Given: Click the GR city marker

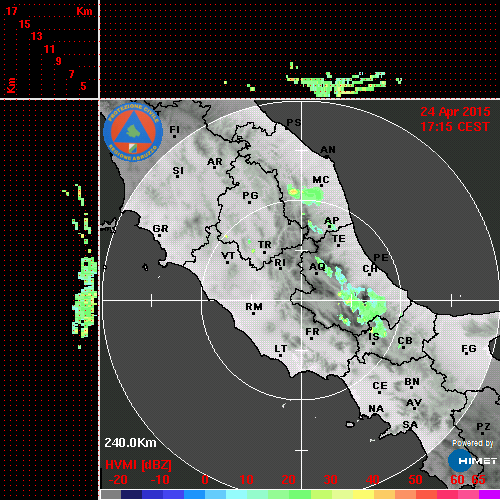Looking at the screenshot, I should pos(159,235).
